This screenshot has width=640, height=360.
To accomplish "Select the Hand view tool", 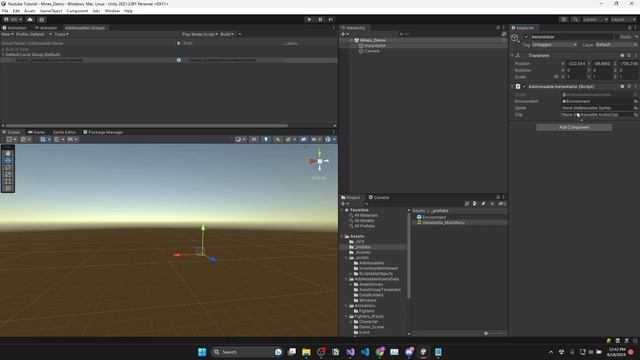I will tap(8, 153).
